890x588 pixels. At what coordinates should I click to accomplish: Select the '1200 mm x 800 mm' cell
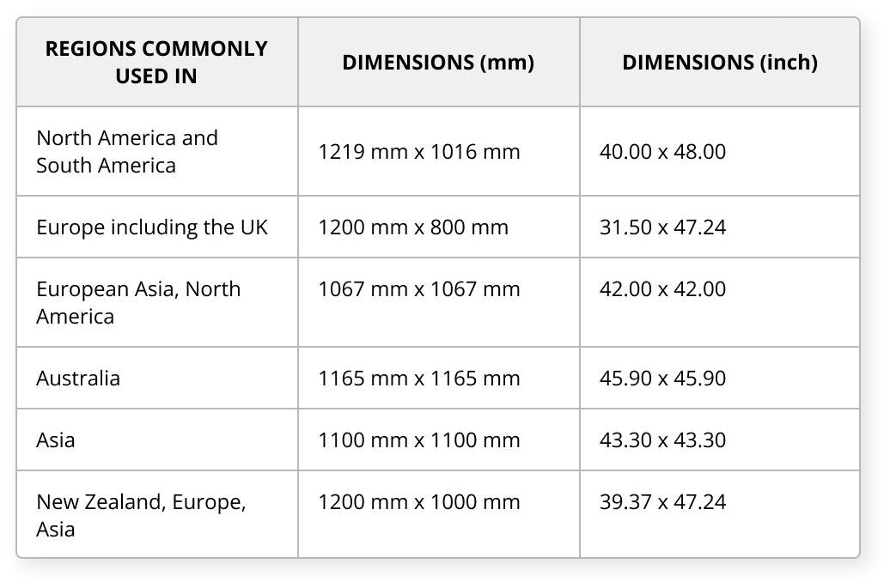tap(413, 227)
